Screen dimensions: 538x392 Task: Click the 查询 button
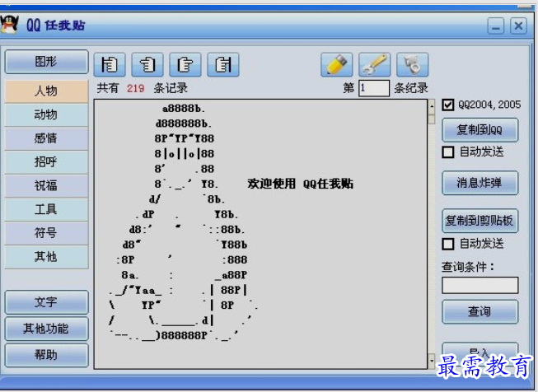coord(480,312)
